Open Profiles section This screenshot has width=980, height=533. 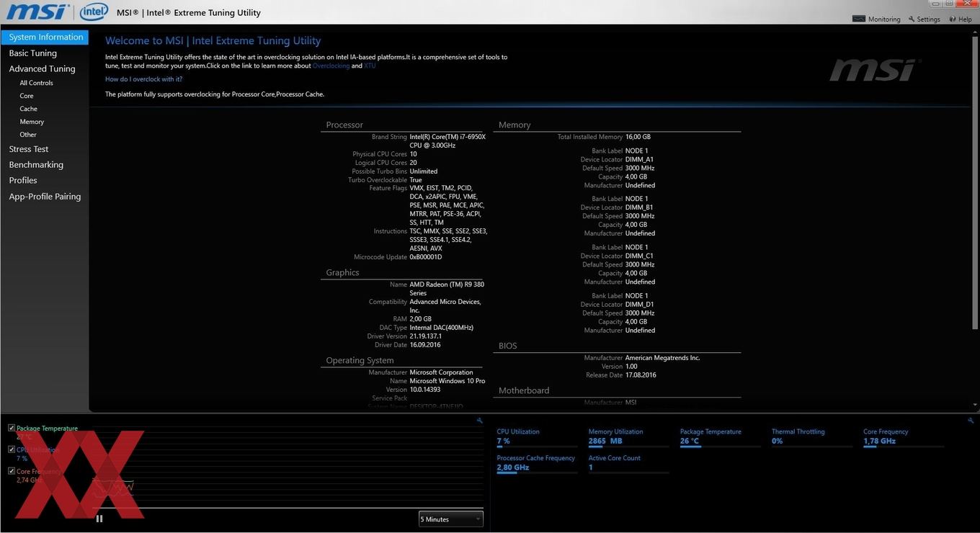pos(23,181)
